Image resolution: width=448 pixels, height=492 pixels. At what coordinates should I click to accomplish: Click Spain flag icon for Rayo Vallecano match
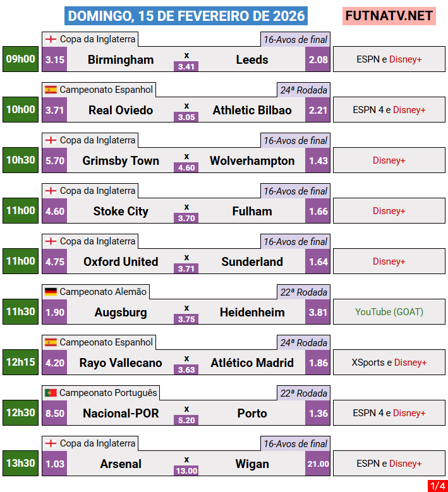point(51,342)
